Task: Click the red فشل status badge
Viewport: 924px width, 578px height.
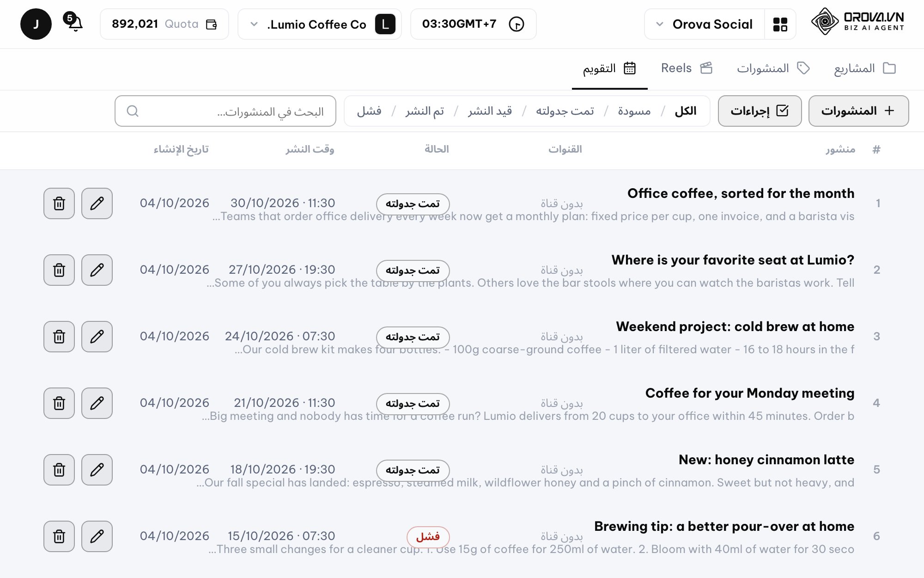Action: coord(428,537)
